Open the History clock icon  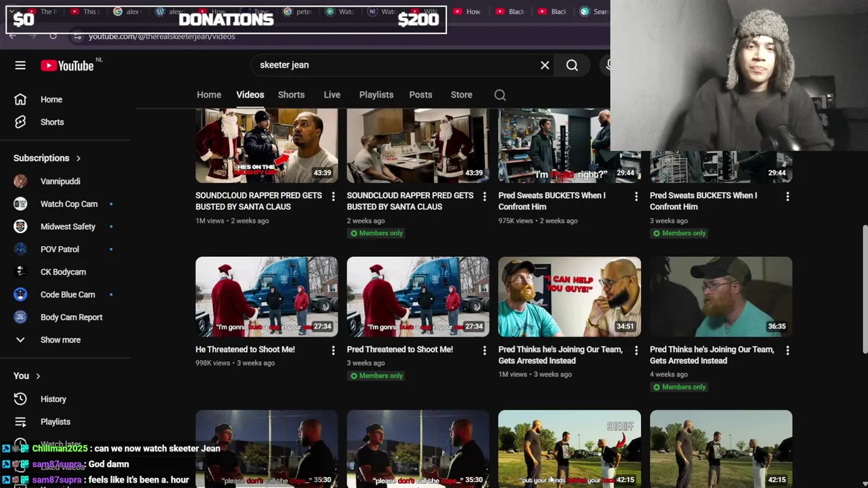(x=20, y=399)
